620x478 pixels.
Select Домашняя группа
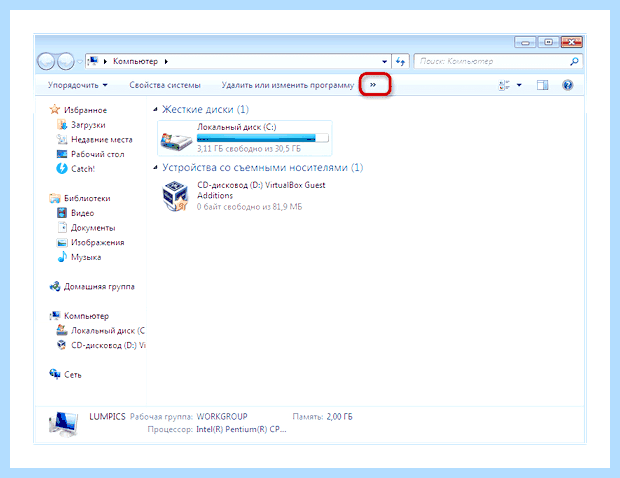pyautogui.click(x=99, y=286)
